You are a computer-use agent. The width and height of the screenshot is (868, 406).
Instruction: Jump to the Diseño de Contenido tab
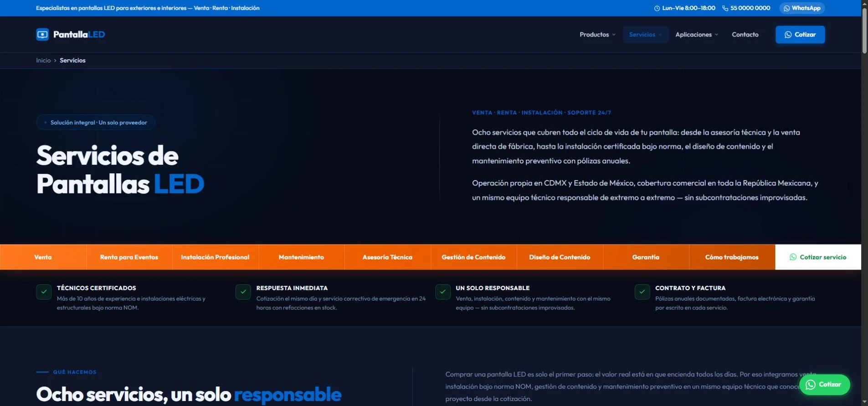[560, 257]
